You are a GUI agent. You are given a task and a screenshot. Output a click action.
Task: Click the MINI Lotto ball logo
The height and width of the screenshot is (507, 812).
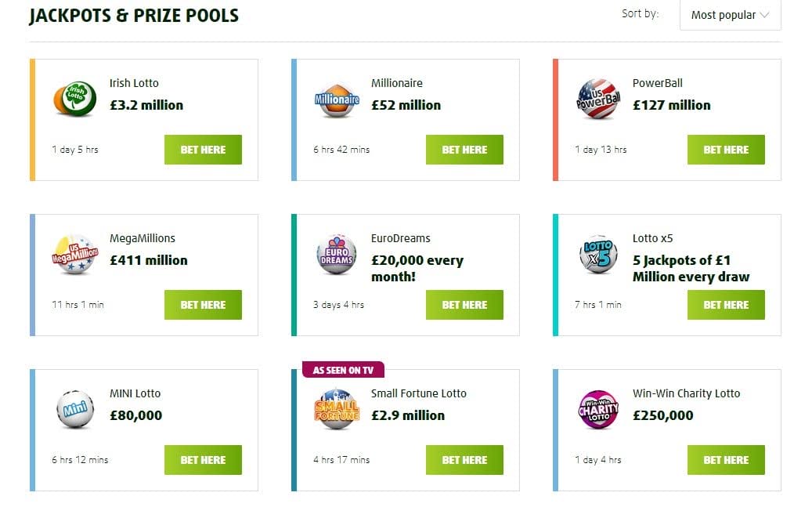74,410
